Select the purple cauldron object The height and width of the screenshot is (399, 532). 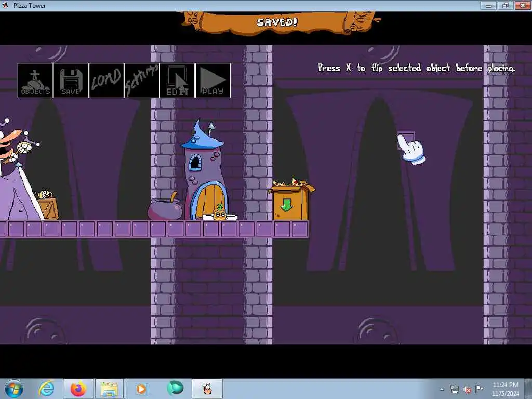click(x=165, y=207)
